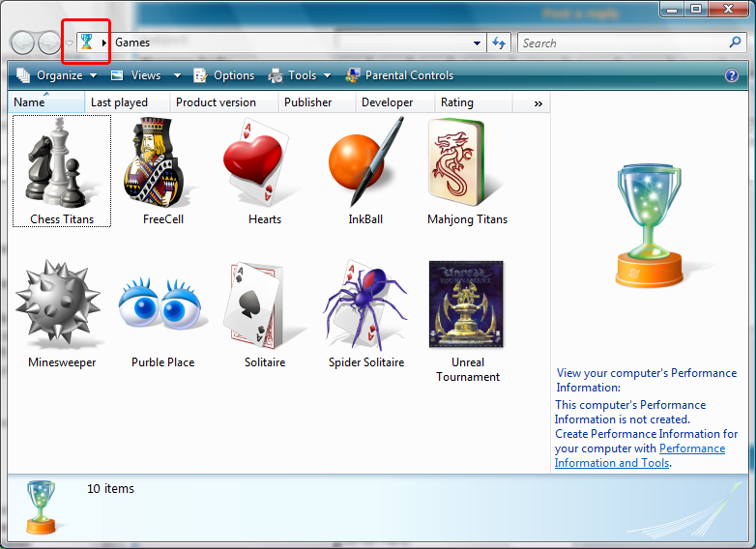Expand the Views dropdown arrow
Image resolution: width=756 pixels, height=549 pixels.
point(177,75)
